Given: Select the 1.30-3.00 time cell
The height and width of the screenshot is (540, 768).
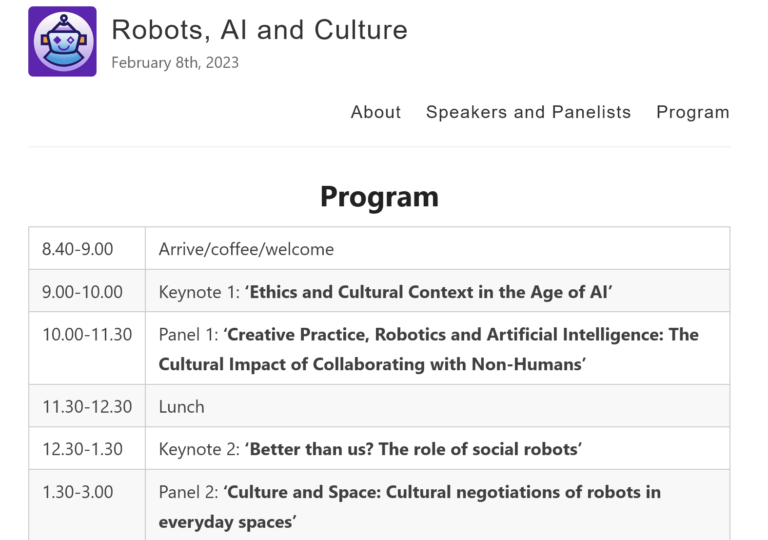Looking at the screenshot, I should 87,505.
